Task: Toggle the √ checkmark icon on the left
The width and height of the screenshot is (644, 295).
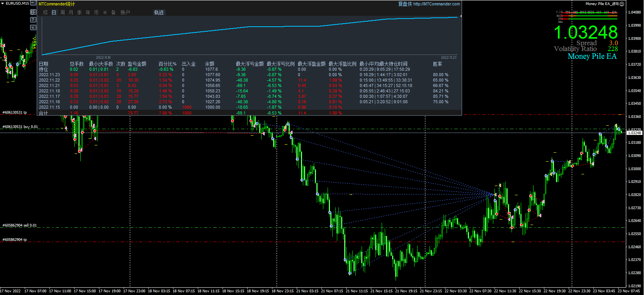Action: (x=33, y=27)
